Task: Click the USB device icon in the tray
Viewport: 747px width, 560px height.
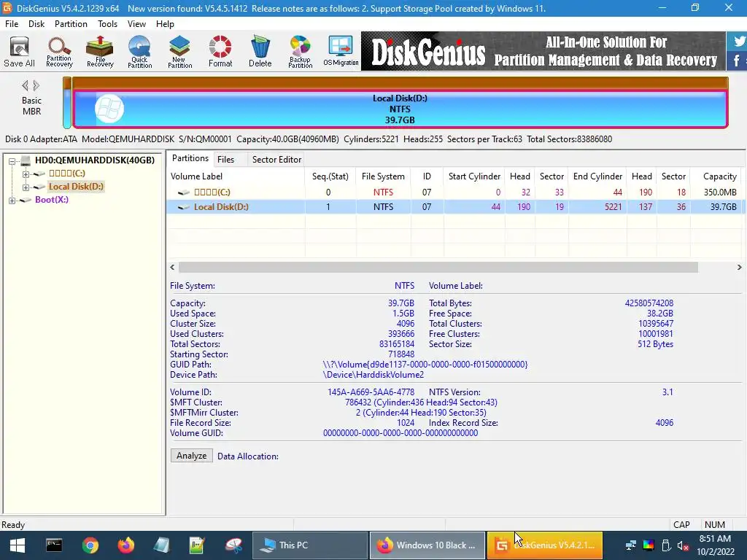Action: pyautogui.click(x=666, y=545)
